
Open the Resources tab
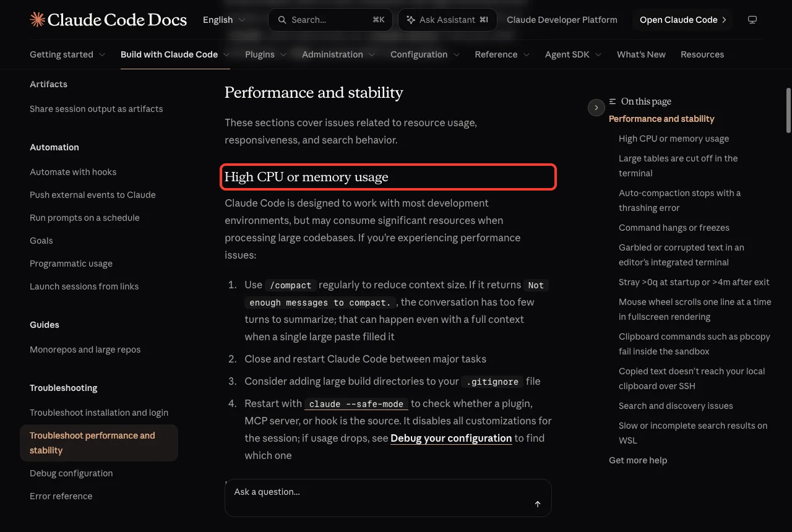702,54
